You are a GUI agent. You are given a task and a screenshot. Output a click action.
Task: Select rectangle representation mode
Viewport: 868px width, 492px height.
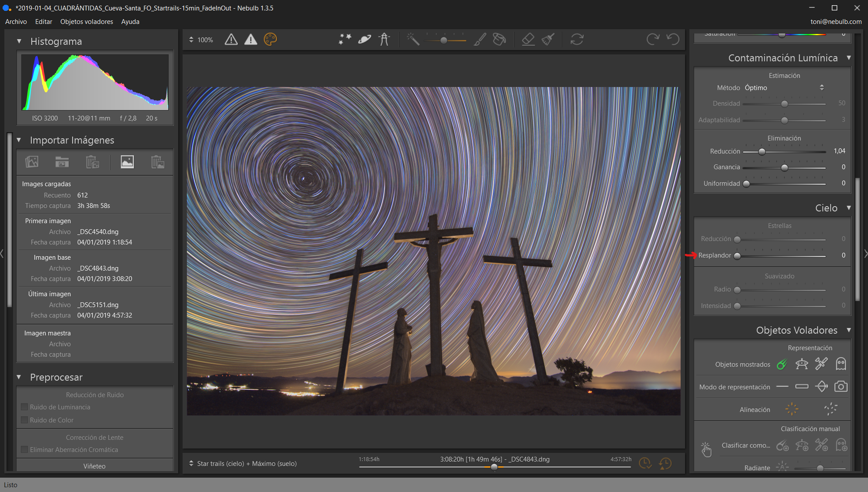802,387
